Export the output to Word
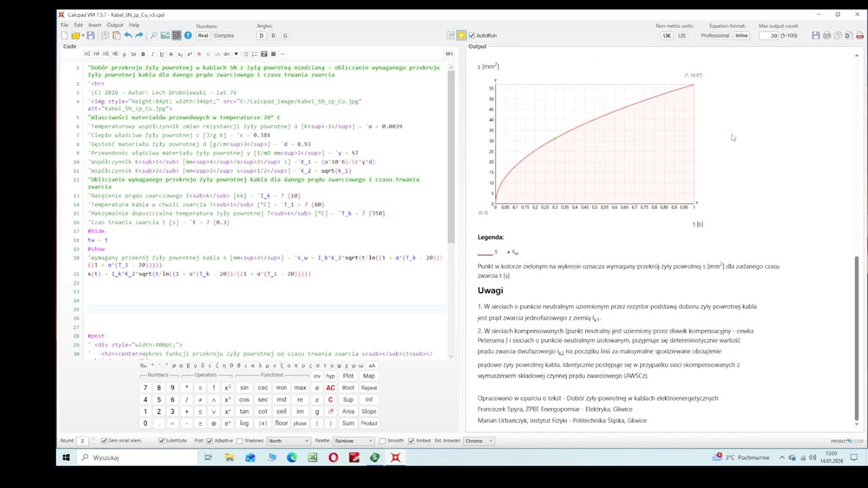Screen dimensions: 868x488 [848, 35]
